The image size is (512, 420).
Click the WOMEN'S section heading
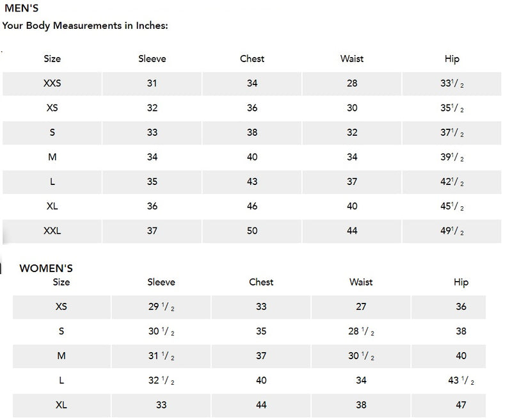click(46, 268)
